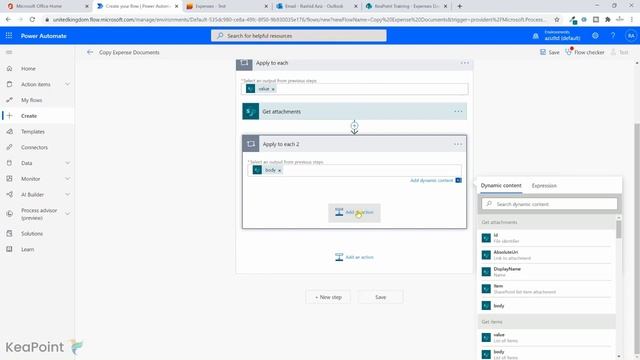640x360 pixels.
Task: Open Solutions in the sidebar
Action: pos(32,233)
